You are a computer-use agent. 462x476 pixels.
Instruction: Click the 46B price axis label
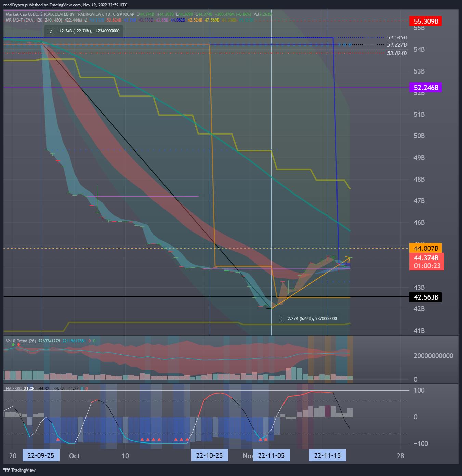click(419, 222)
